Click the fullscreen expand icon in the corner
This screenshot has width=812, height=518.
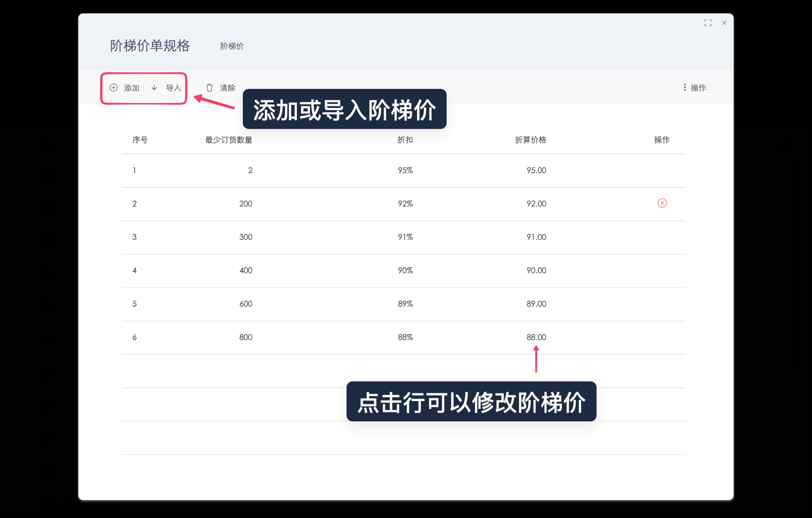tap(708, 23)
